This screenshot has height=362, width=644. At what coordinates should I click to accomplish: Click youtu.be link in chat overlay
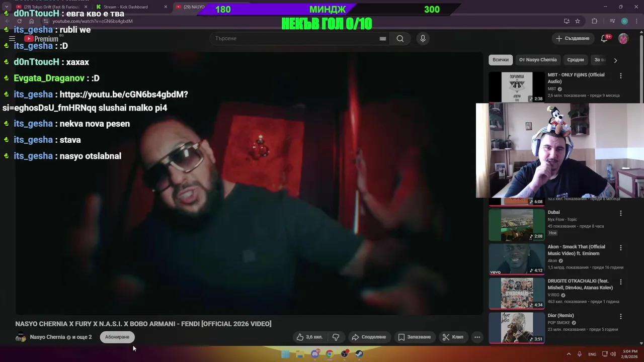(x=123, y=95)
